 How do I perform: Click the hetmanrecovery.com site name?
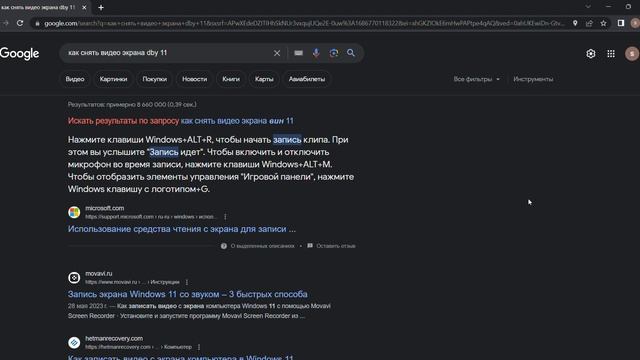(114, 338)
